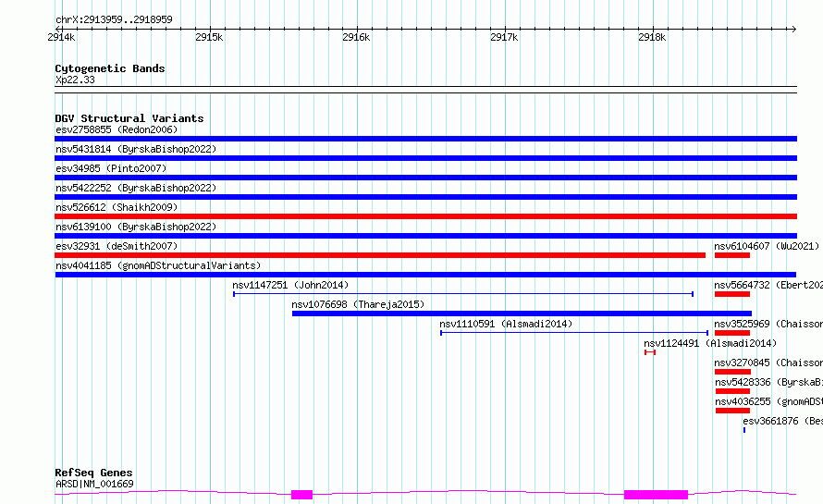
Task: Open nsv5428336 variant label
Action: [x=768, y=382]
